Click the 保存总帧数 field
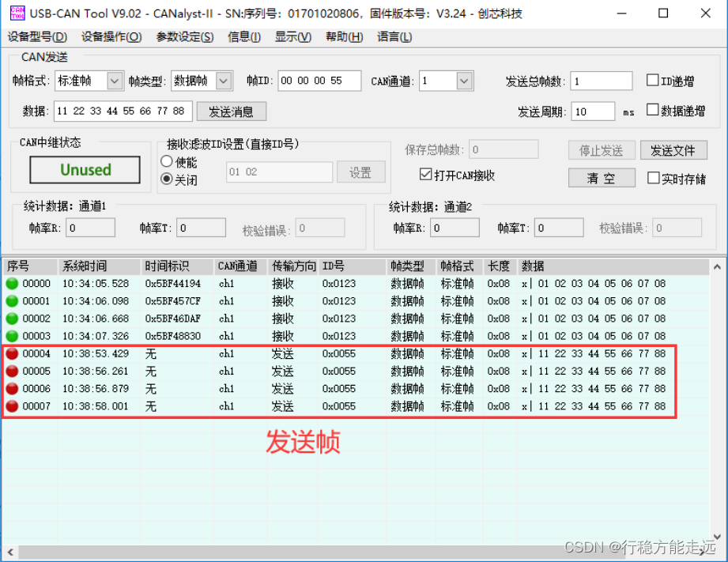Image resolution: width=728 pixels, height=562 pixels. (x=504, y=149)
